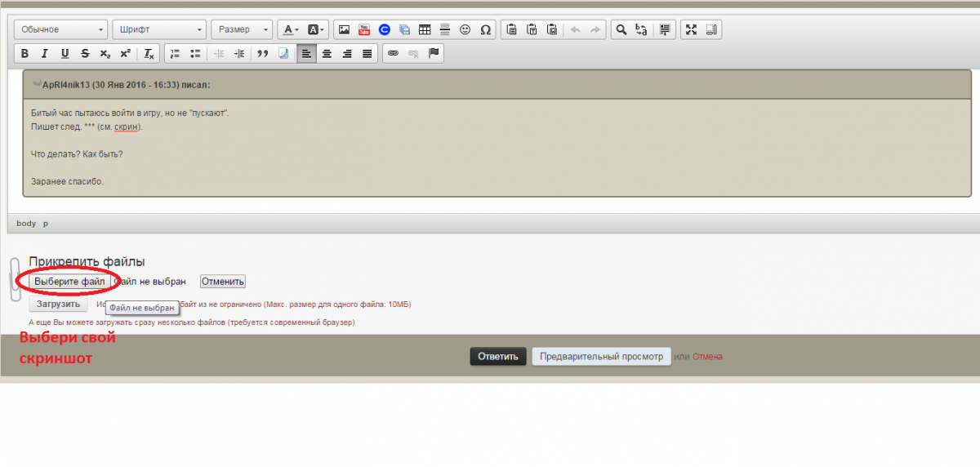Open the smiley emoticon picker
This screenshot has width=980, height=467.
click(465, 30)
